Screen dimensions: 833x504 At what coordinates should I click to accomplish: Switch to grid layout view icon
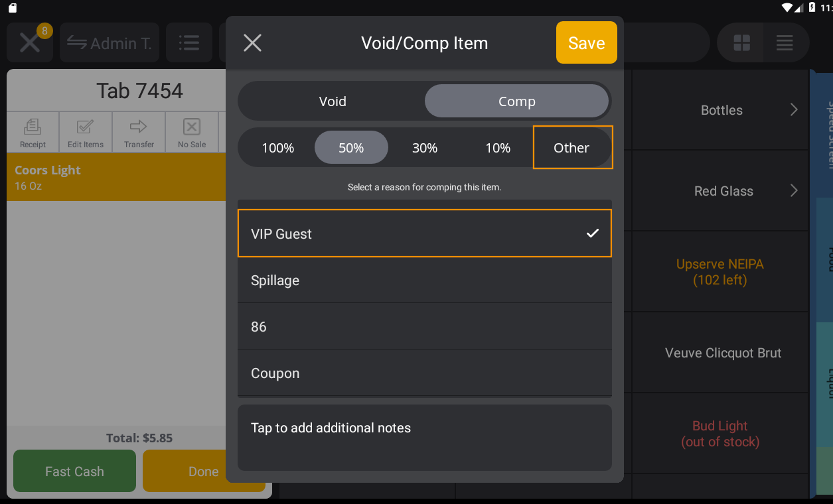pyautogui.click(x=740, y=42)
